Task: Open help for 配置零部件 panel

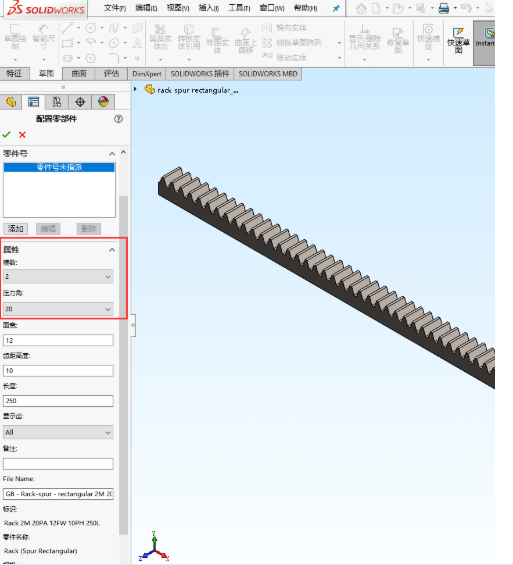Action: [118, 119]
